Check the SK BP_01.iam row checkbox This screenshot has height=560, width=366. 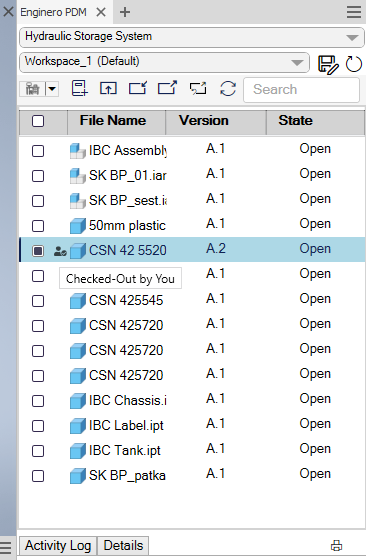coord(38,176)
